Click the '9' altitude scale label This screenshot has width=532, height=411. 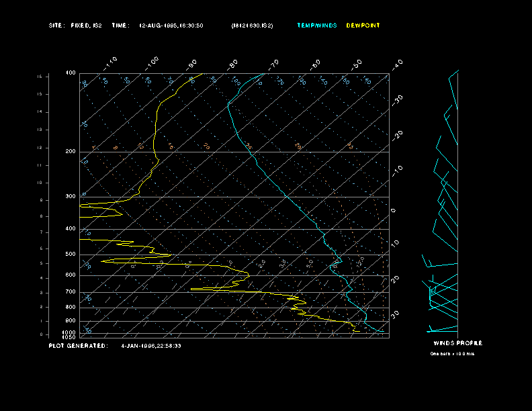click(x=42, y=200)
